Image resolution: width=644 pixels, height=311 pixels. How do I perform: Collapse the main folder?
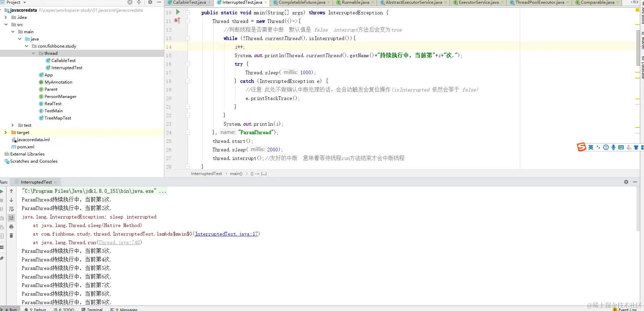13,32
